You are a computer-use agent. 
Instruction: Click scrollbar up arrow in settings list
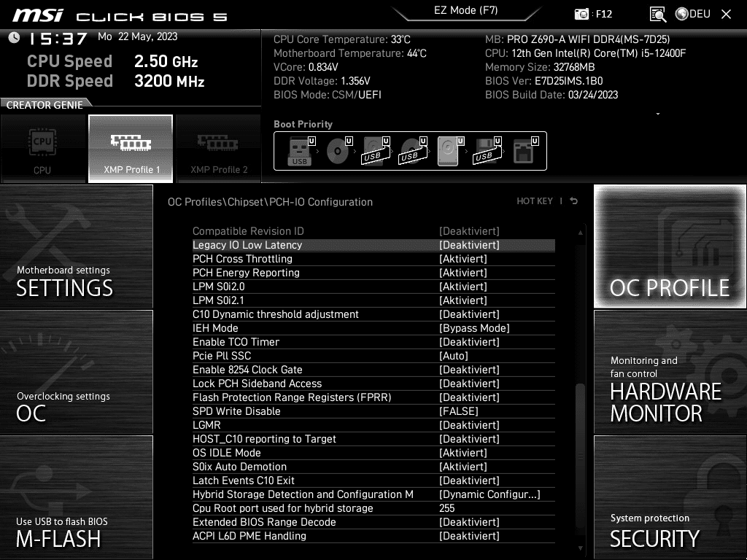click(x=580, y=233)
